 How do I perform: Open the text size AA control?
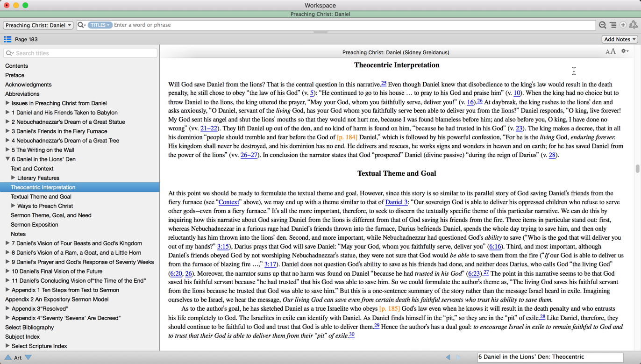[x=610, y=52]
